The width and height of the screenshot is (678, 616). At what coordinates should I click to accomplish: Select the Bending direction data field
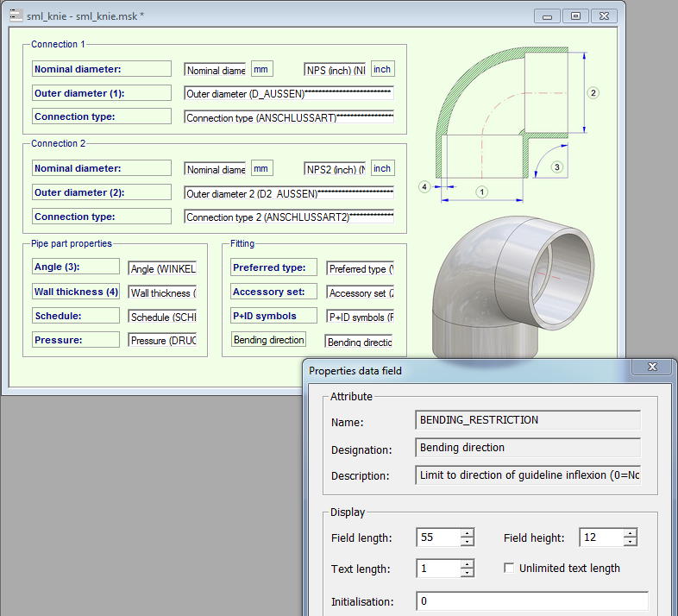tap(360, 342)
